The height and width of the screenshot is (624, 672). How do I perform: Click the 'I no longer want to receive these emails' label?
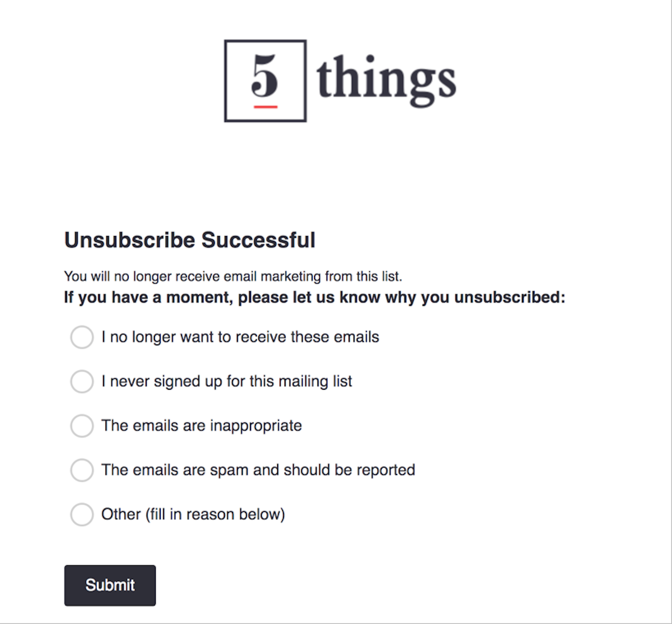pos(240,337)
